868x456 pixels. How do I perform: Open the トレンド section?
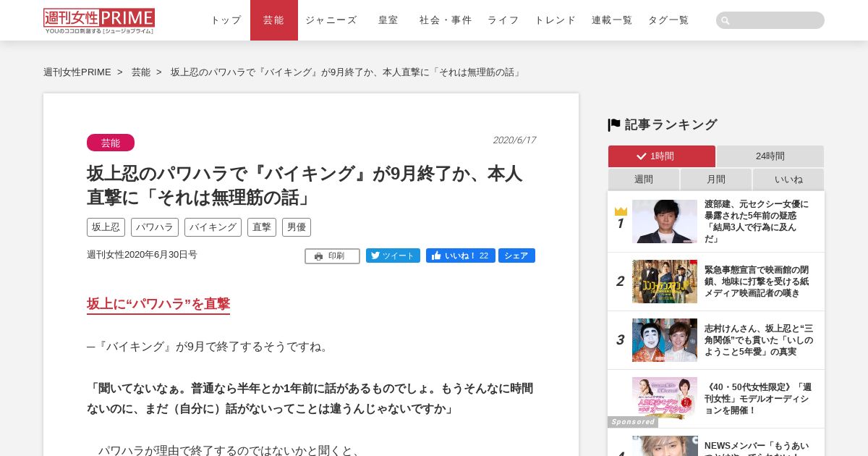(x=556, y=20)
